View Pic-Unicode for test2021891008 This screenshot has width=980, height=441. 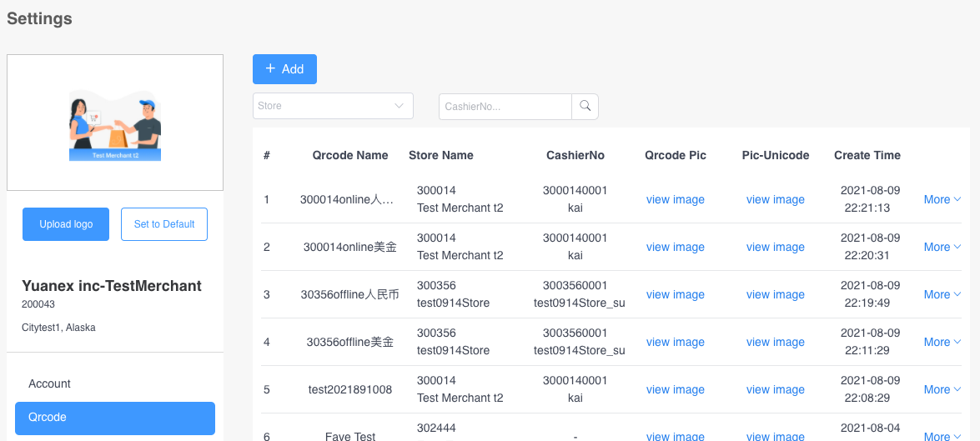(x=776, y=389)
